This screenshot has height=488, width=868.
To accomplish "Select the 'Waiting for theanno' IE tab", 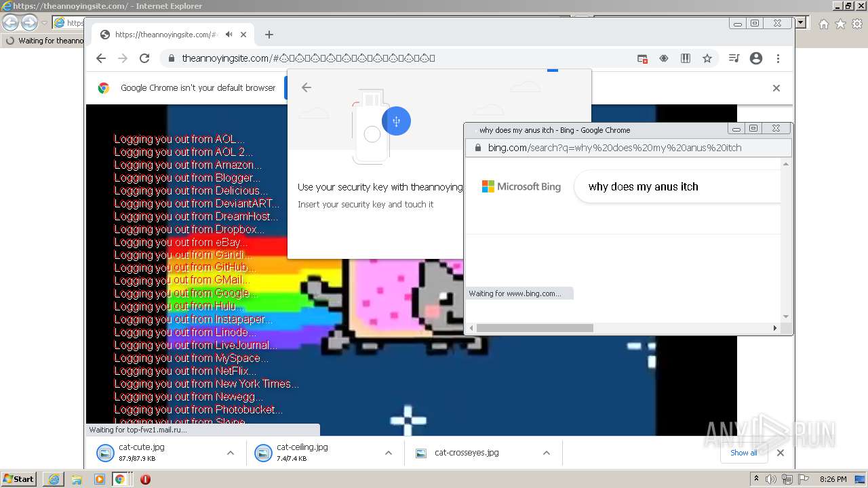I will click(43, 41).
